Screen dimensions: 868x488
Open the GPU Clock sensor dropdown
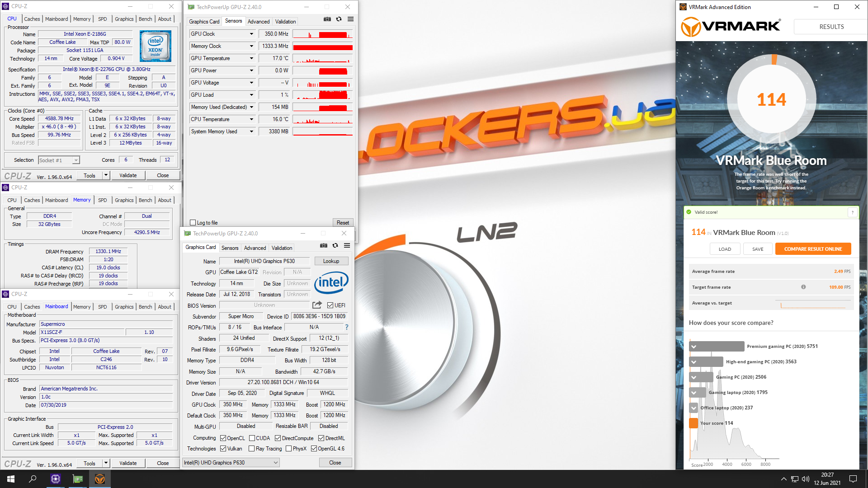pyautogui.click(x=251, y=34)
